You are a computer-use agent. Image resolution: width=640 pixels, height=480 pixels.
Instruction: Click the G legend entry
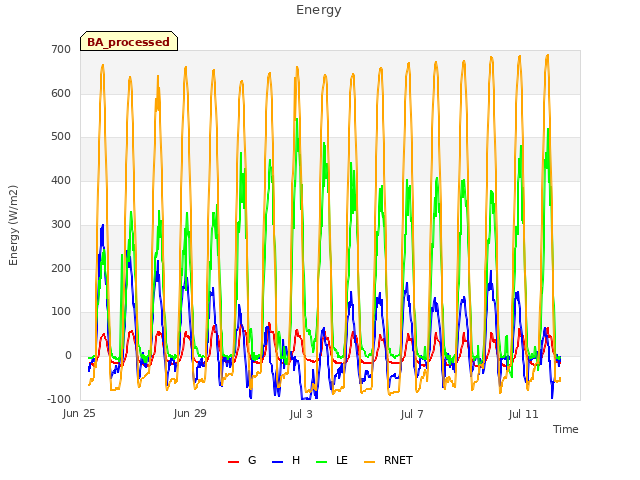[242, 460]
